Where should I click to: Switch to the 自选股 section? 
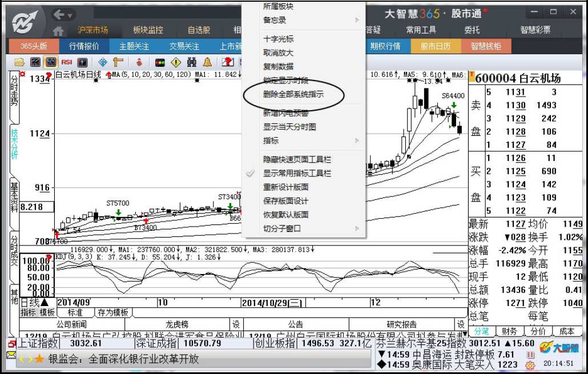click(199, 30)
